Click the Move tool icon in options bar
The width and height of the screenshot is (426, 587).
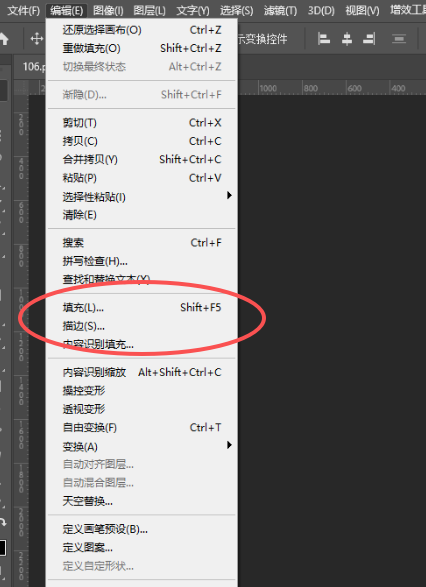[37, 39]
